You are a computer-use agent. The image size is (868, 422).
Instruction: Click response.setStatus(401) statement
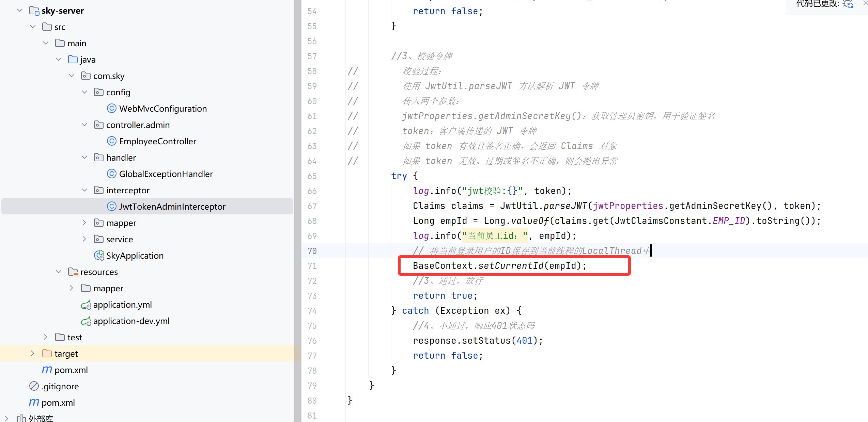tap(478, 341)
